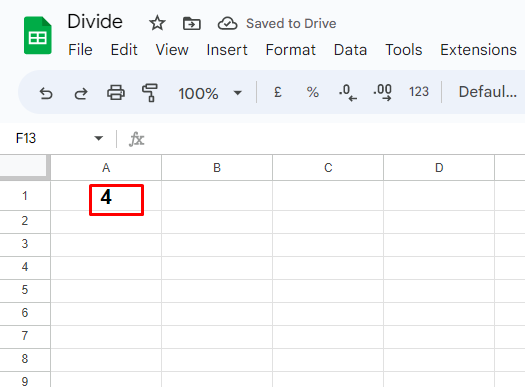Open the 100% zoom dropdown

point(210,93)
